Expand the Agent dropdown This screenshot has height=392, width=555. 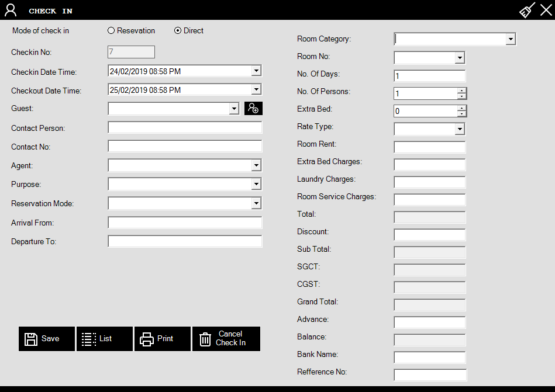tap(256, 166)
